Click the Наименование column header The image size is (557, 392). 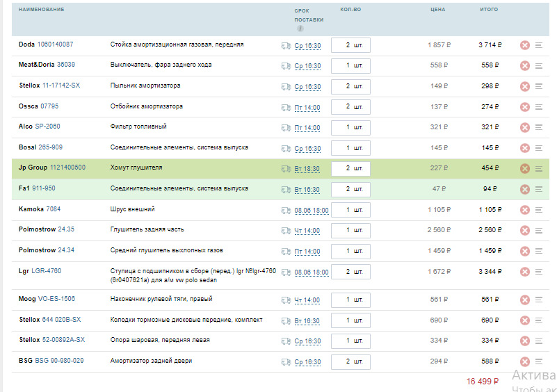[x=42, y=10]
